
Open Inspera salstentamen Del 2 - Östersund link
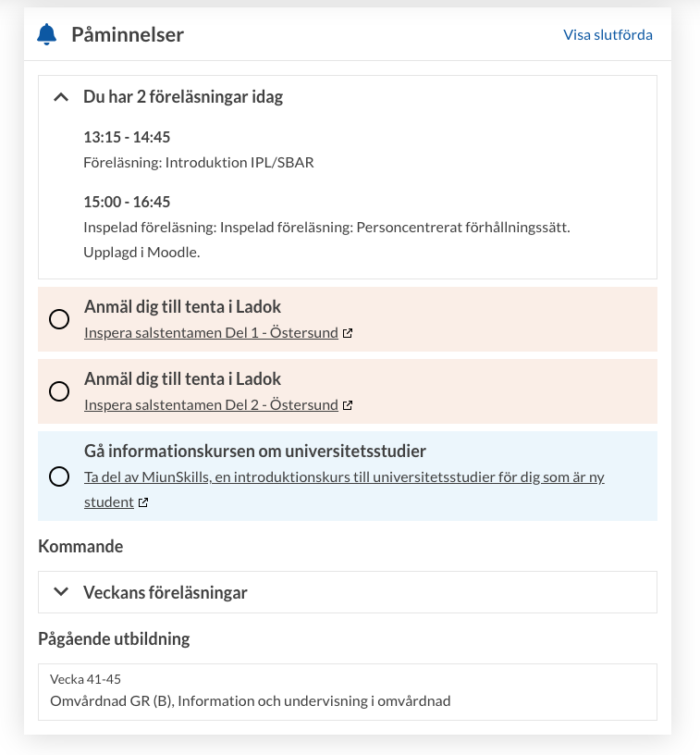point(211,405)
